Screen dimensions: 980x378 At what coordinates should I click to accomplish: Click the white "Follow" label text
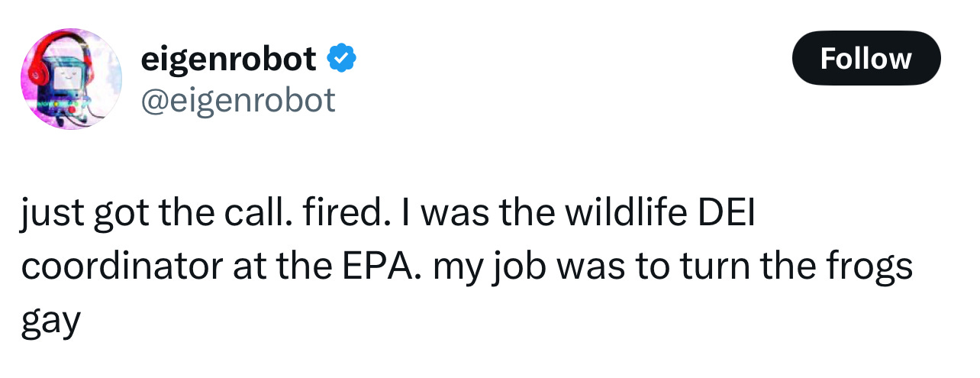tap(866, 58)
